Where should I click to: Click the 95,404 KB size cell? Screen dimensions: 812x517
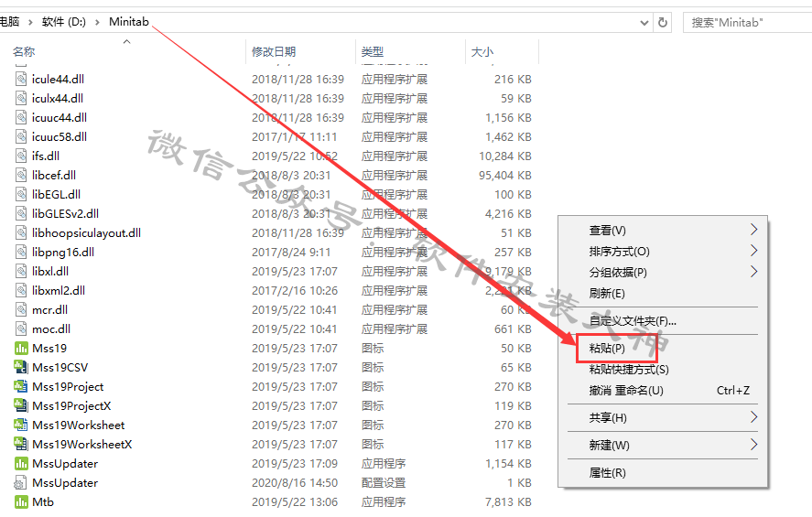pyautogui.click(x=505, y=176)
